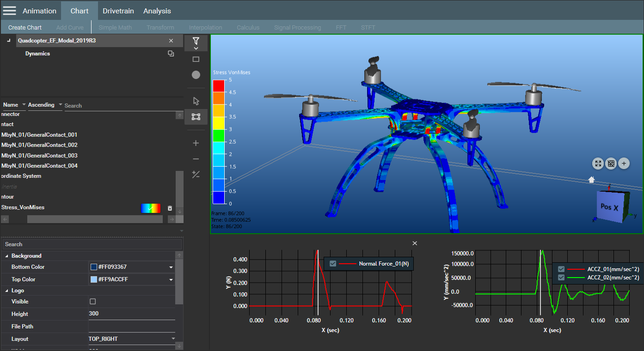
Task: Click the fit-to-view expand icon in viewport
Action: (598, 163)
